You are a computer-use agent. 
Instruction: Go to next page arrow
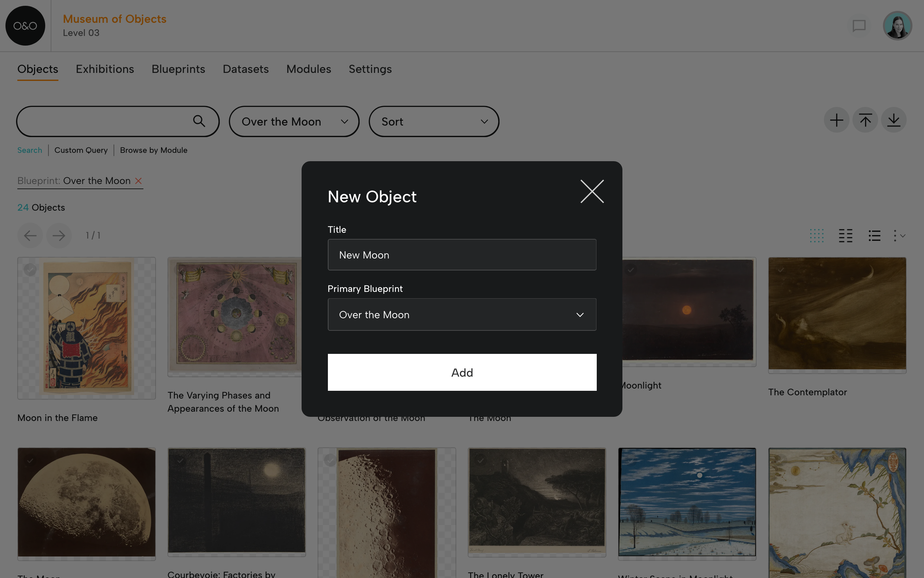pos(59,235)
